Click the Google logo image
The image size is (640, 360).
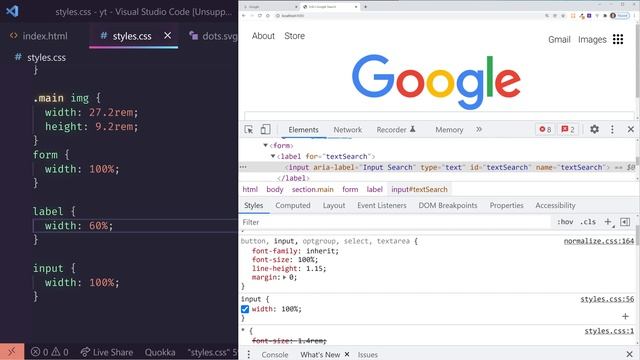(x=436, y=82)
